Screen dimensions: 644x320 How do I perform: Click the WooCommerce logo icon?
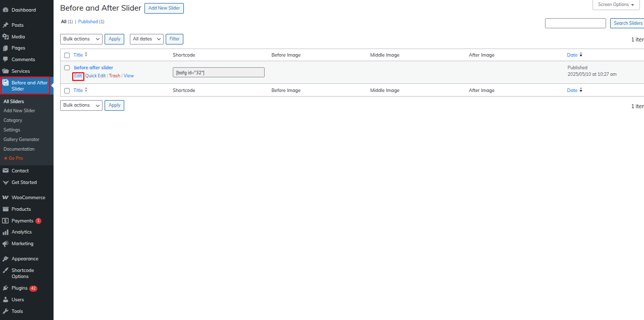pyautogui.click(x=6, y=198)
